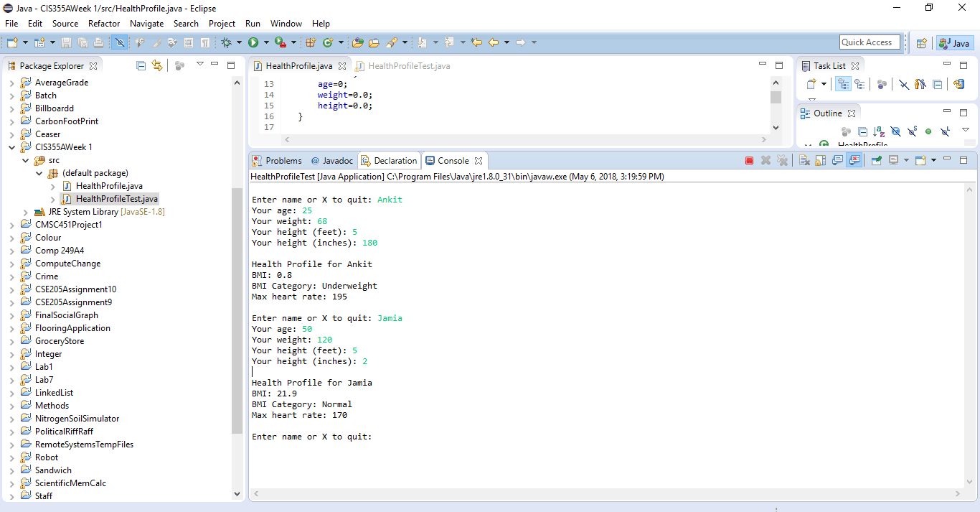Switch to the Java perspective button
The width and height of the screenshot is (980, 512).
(954, 43)
